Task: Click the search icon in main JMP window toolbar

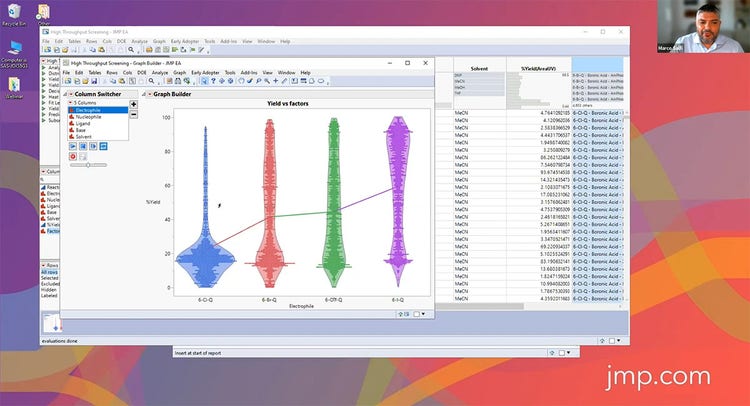Action: click(131, 50)
